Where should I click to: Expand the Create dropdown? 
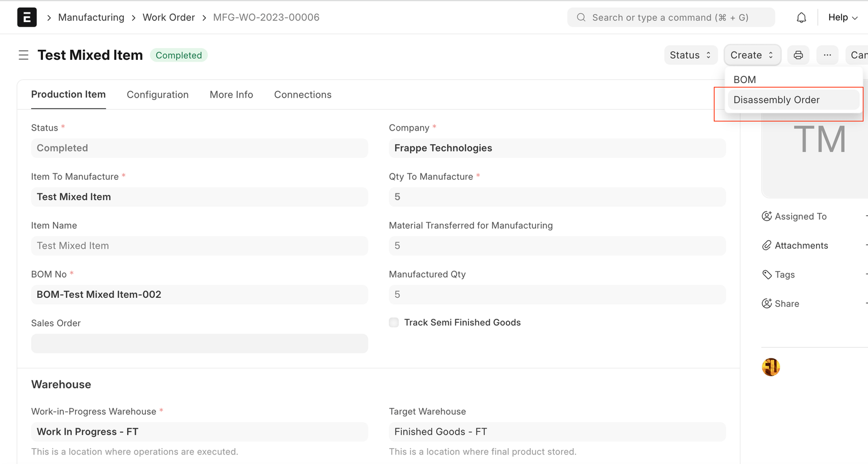point(752,55)
